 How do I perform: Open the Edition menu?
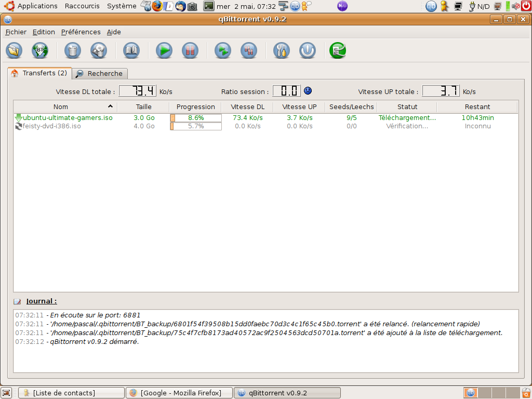(x=44, y=32)
